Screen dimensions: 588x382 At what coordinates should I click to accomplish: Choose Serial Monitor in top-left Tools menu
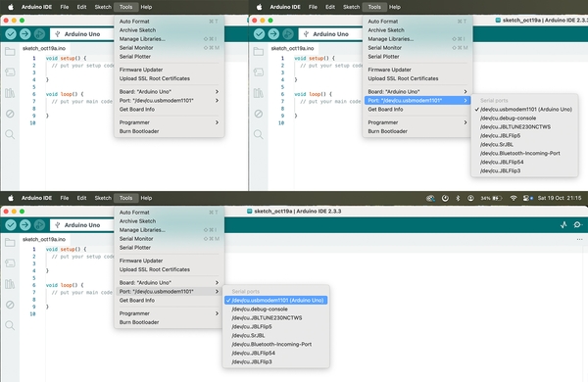[170, 48]
